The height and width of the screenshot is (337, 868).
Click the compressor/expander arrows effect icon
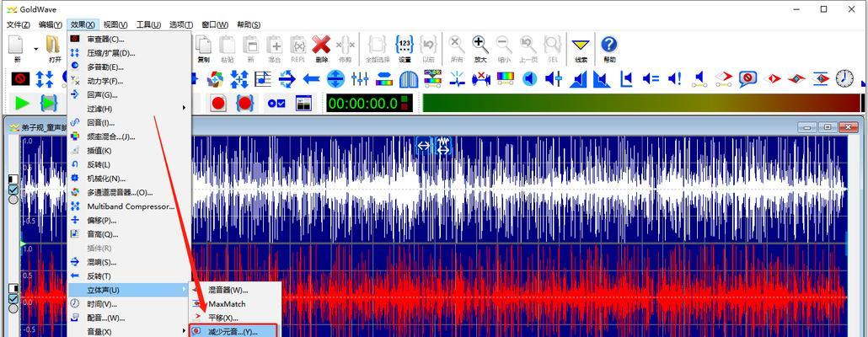45,78
